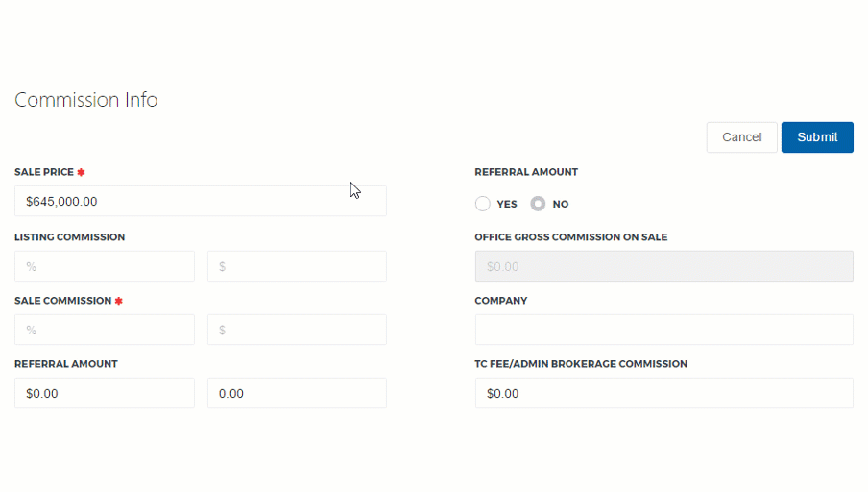Select the NO referral amount radio
868x492 pixels.
pos(538,204)
